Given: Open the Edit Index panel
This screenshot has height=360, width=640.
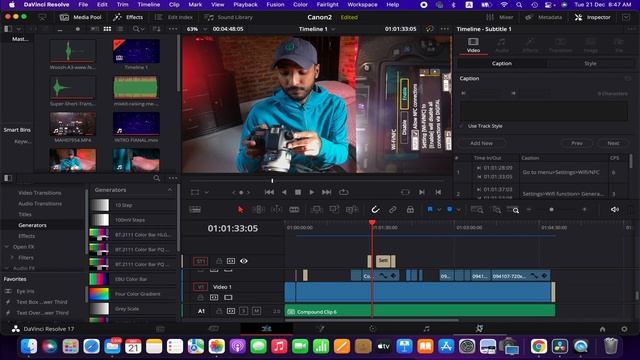Looking at the screenshot, I should point(174,17).
